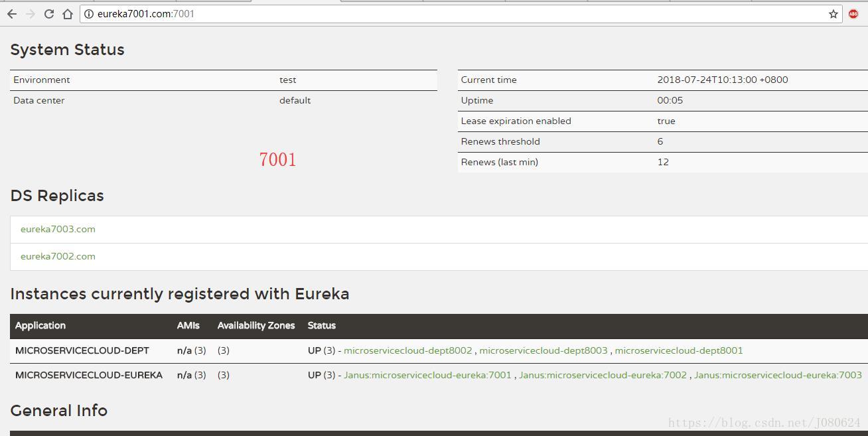Screen dimensions: 868x436
Task: Select the MICROSERVICECLOUD-EUREKA application cell
Action: click(x=89, y=375)
